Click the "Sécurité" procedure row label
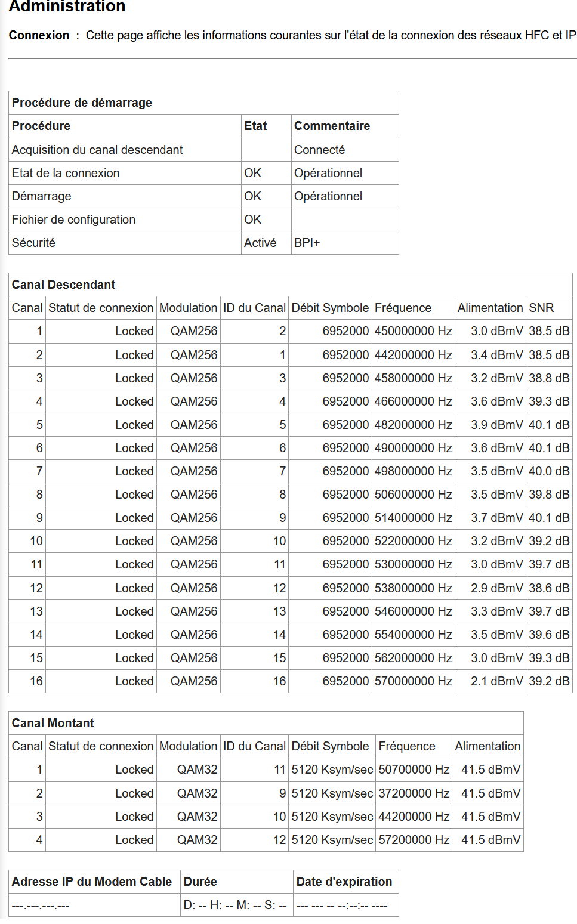 [x=33, y=243]
